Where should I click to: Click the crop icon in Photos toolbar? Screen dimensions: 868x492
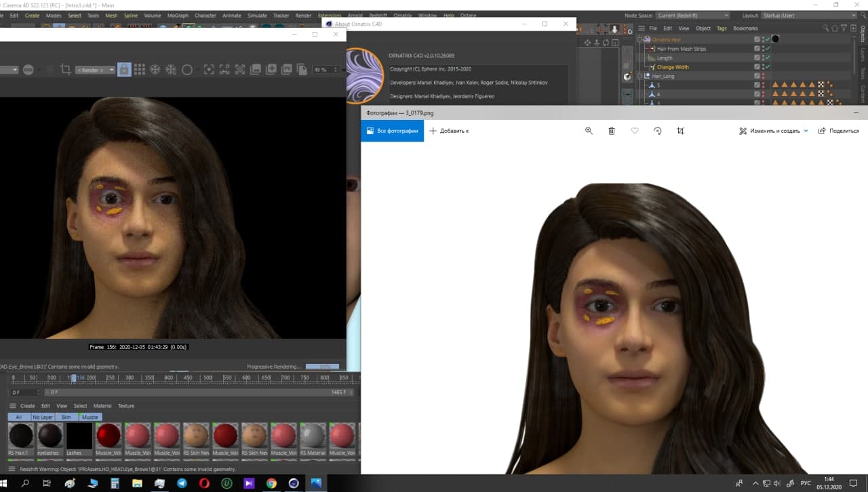(680, 131)
